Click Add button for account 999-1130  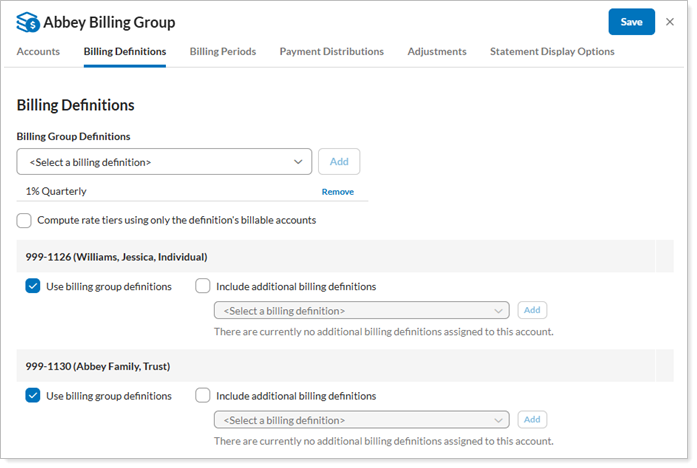532,420
